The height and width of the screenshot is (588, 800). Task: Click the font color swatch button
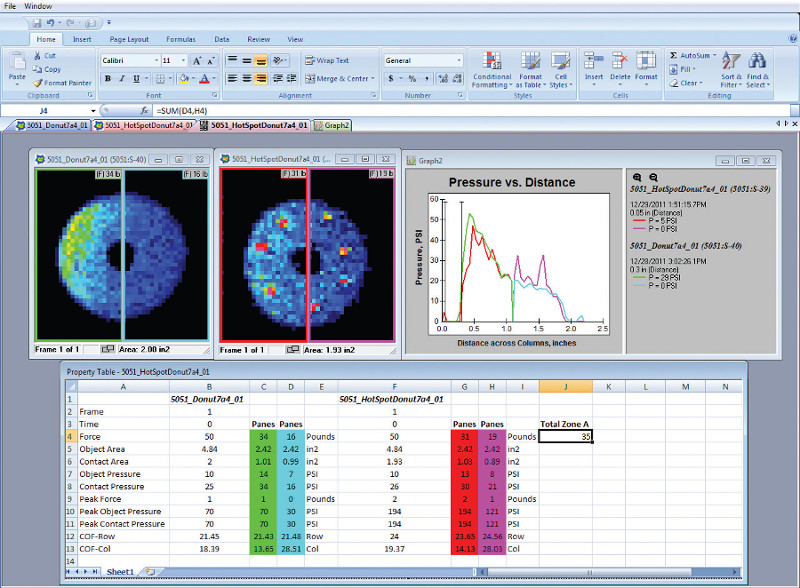[203, 78]
